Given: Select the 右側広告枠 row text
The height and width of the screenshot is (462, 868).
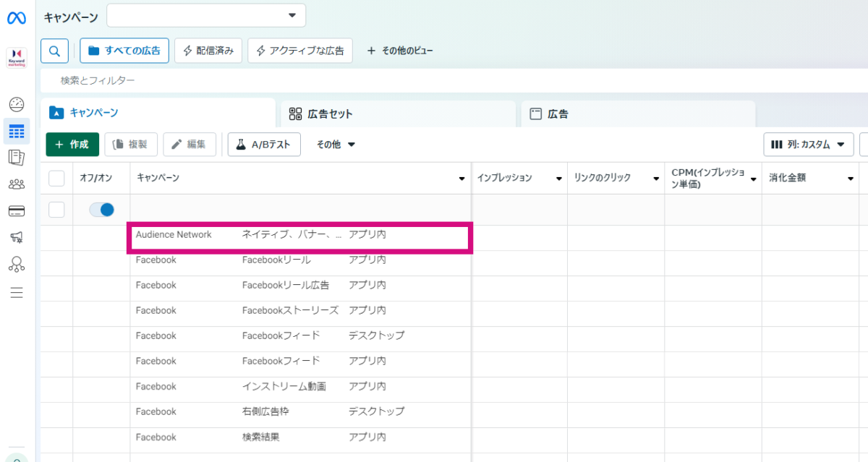Looking at the screenshot, I should click(266, 411).
